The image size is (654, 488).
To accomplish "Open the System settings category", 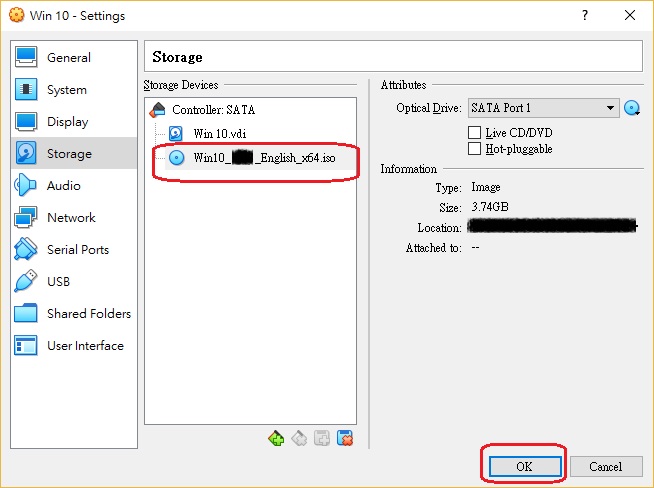I will (74, 89).
